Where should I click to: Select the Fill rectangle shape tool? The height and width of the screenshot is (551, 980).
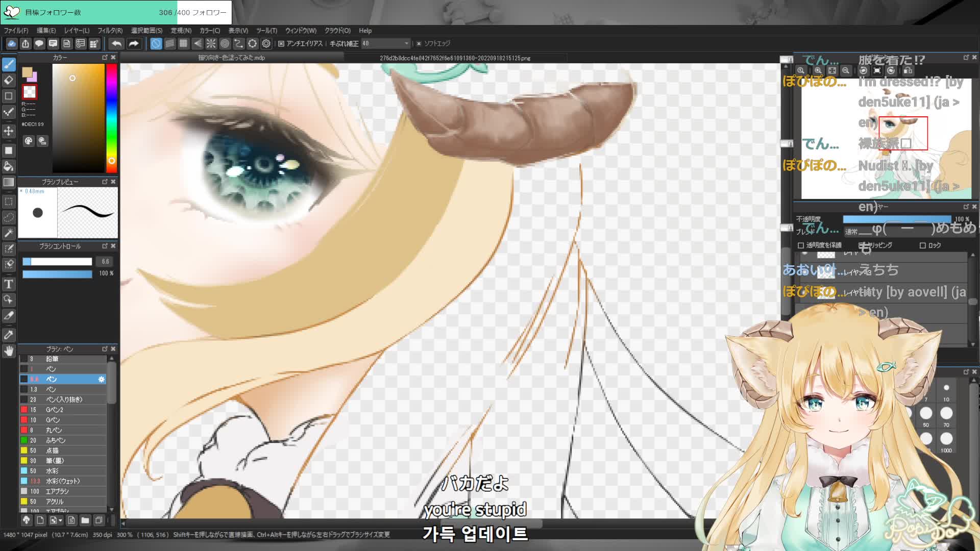tap(9, 151)
